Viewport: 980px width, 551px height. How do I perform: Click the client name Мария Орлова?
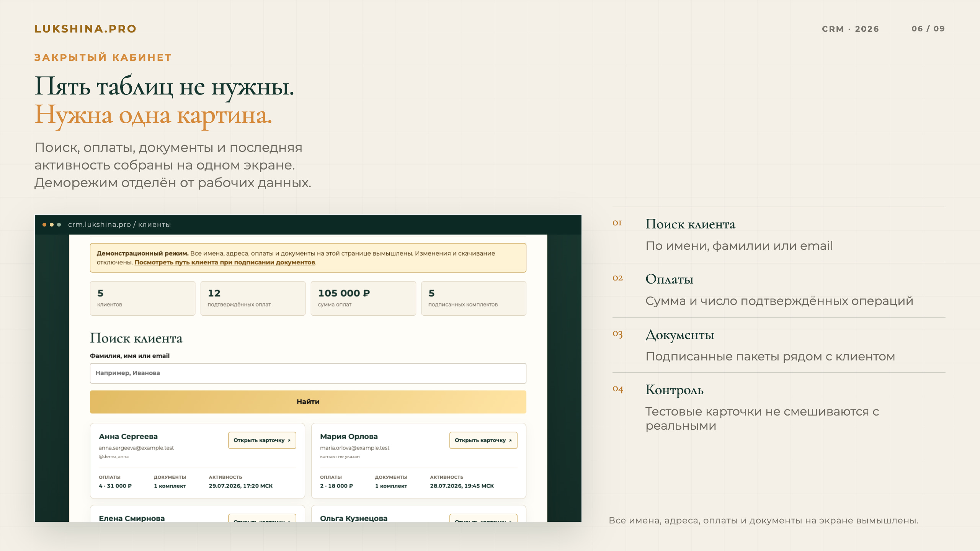[x=349, y=437]
